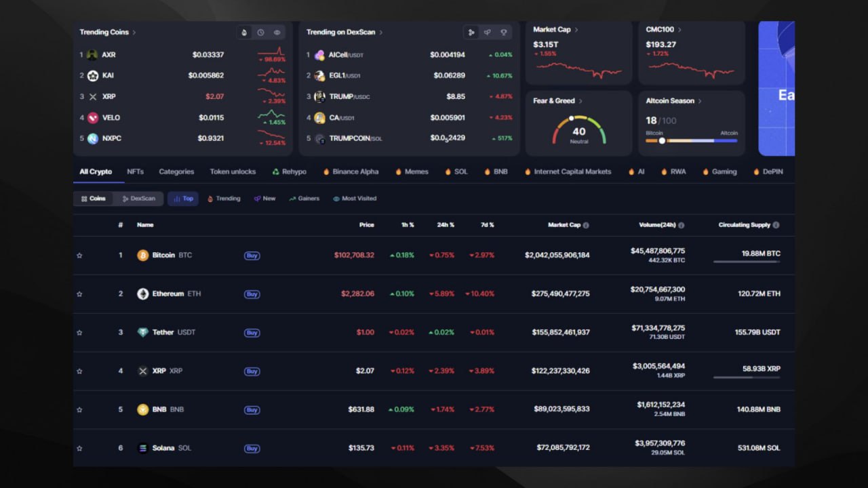The height and width of the screenshot is (488, 868).
Task: Select the Most Visited filter button
Action: coord(355,199)
